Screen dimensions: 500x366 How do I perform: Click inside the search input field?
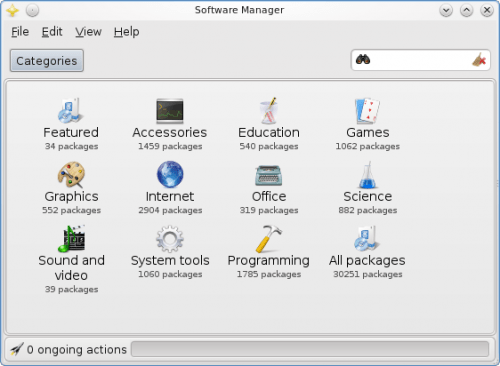421,60
